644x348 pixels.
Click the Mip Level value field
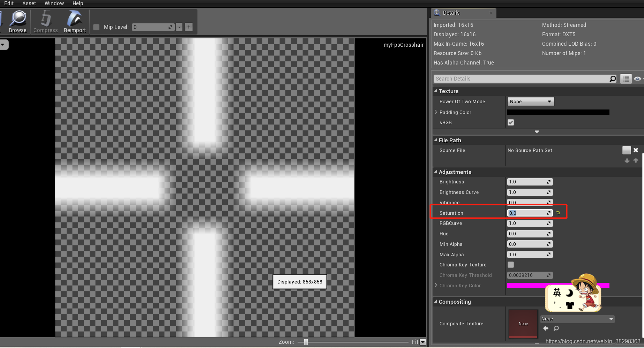pyautogui.click(x=153, y=27)
